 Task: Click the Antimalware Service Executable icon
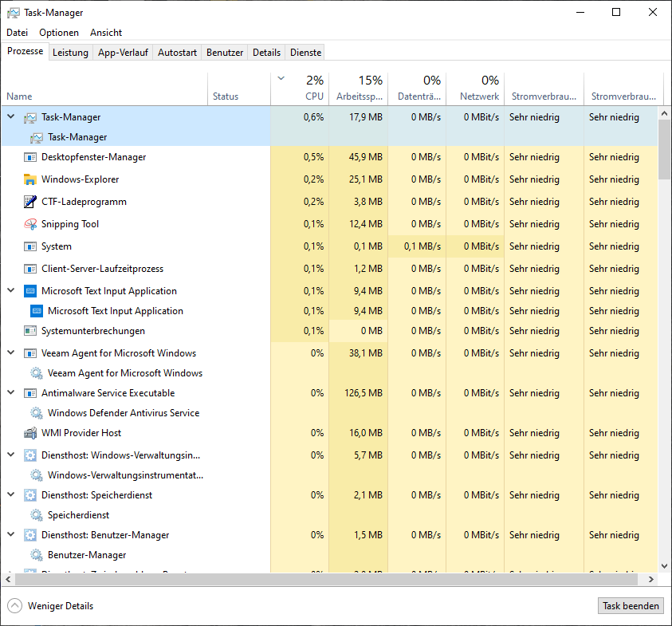click(x=30, y=392)
